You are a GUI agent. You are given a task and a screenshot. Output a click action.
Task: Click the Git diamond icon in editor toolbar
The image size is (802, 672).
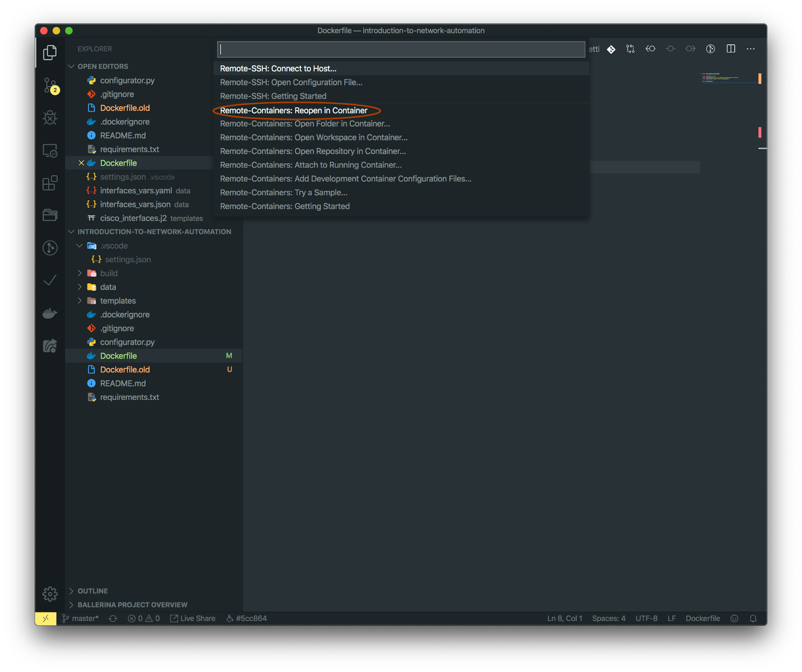[x=611, y=49]
